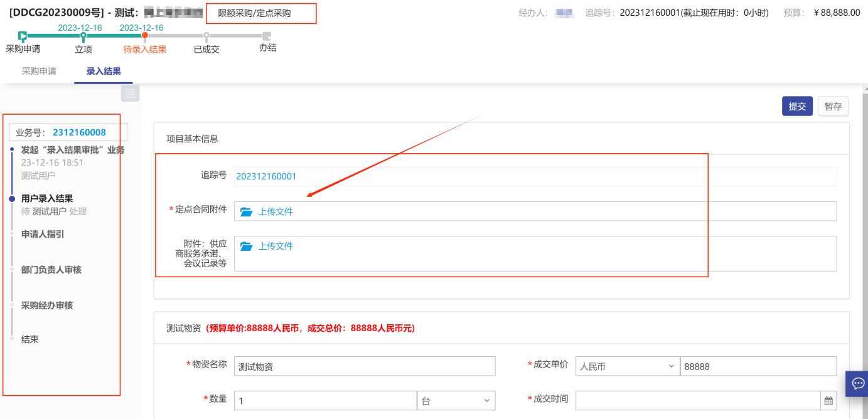Screen dimensions: 868x419
Task: Open tracking number link 202312160001
Action: point(266,177)
